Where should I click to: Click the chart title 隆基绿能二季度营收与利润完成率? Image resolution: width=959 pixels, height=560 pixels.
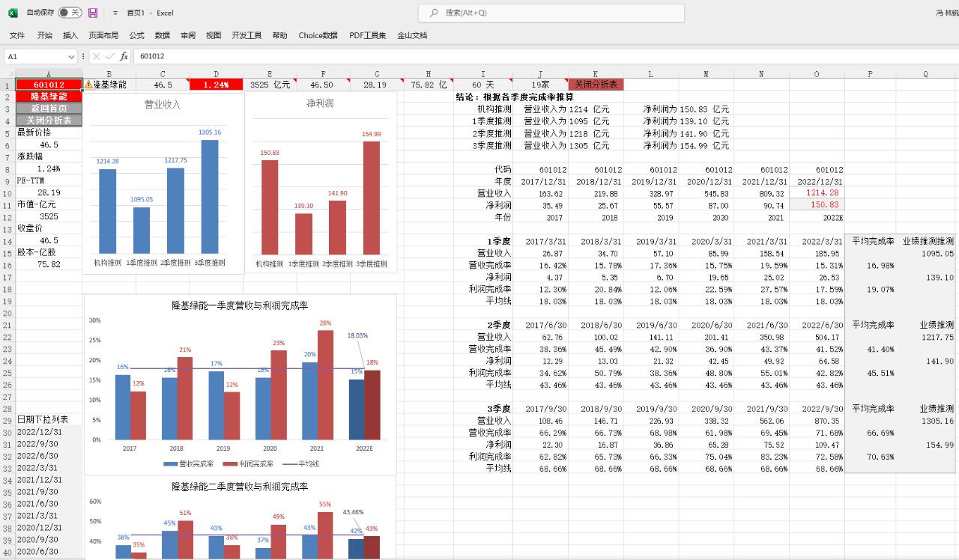click(x=240, y=487)
